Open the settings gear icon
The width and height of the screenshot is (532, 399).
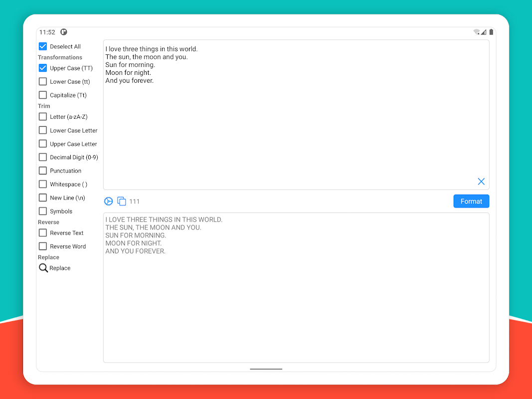pyautogui.click(x=108, y=201)
